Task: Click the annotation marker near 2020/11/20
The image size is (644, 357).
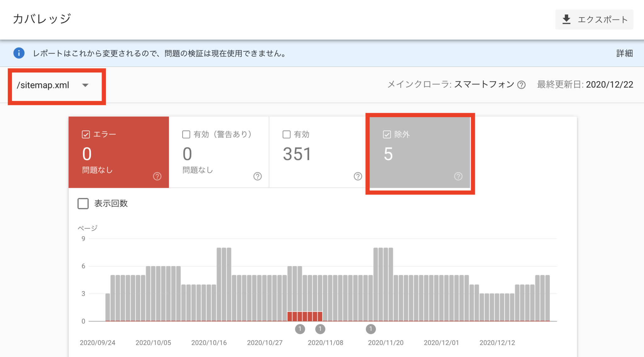Action: tap(371, 329)
